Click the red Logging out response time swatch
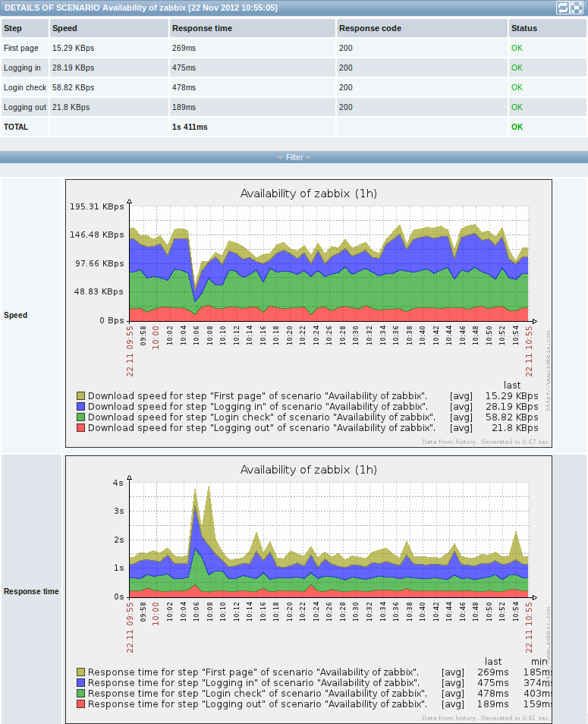588x724 pixels. tap(80, 704)
